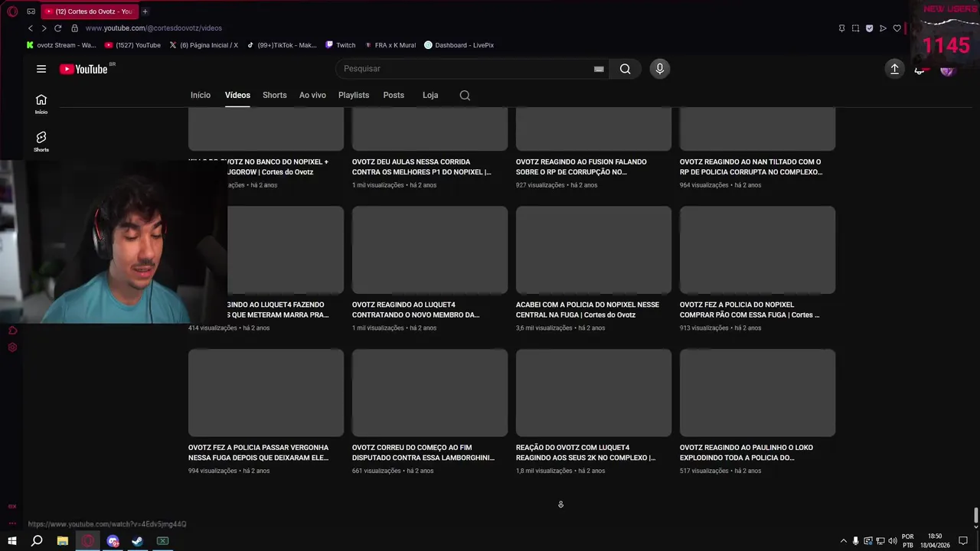Open a new browser tab with plus button
The height and width of the screenshot is (551, 980).
coord(145,11)
